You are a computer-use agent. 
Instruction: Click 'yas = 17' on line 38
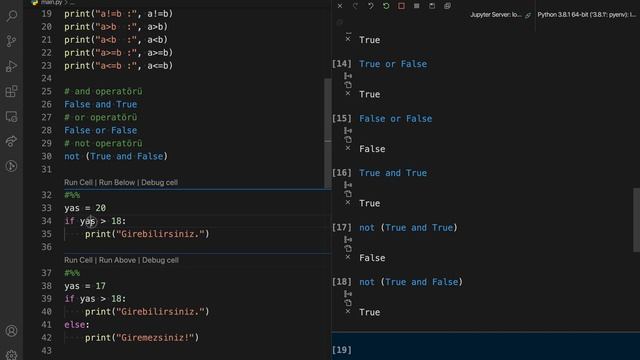tap(85, 286)
